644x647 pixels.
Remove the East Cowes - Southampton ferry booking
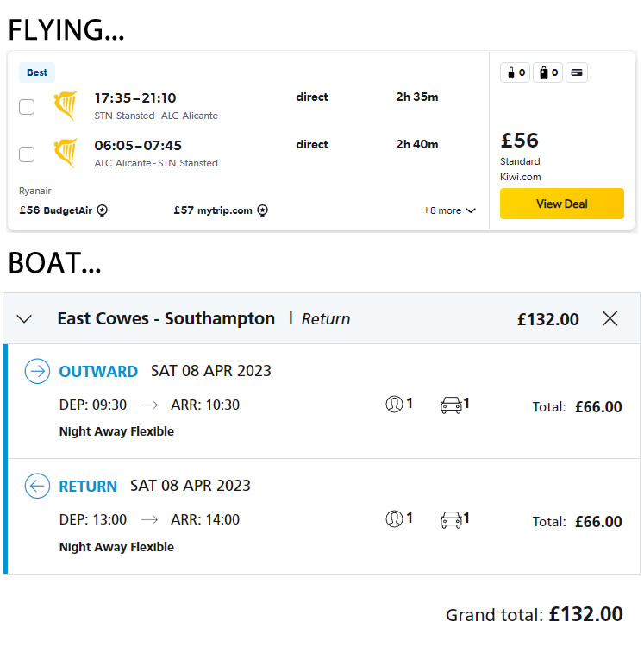(x=610, y=319)
